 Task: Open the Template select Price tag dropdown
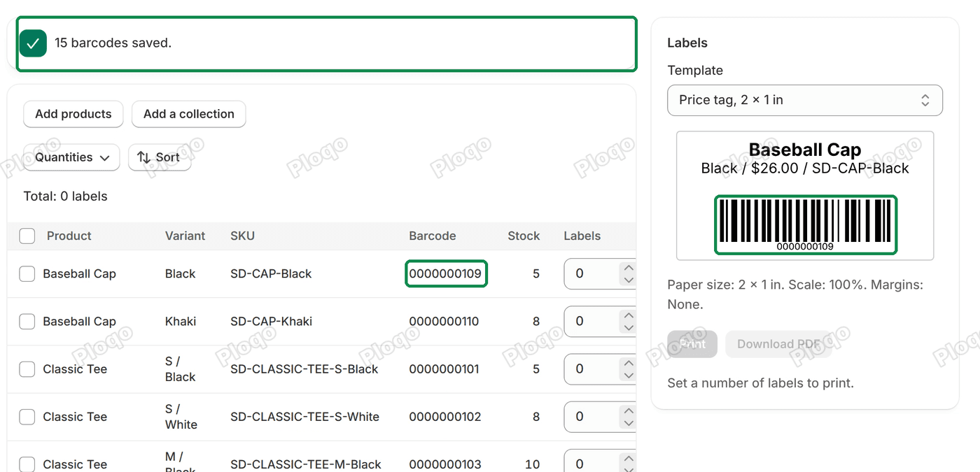coord(805,100)
